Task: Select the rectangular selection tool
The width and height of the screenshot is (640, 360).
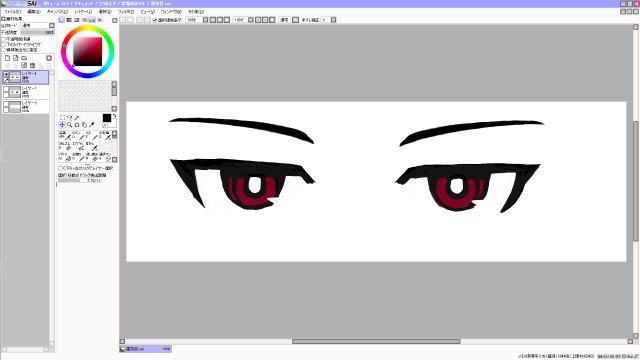Action: (x=62, y=118)
